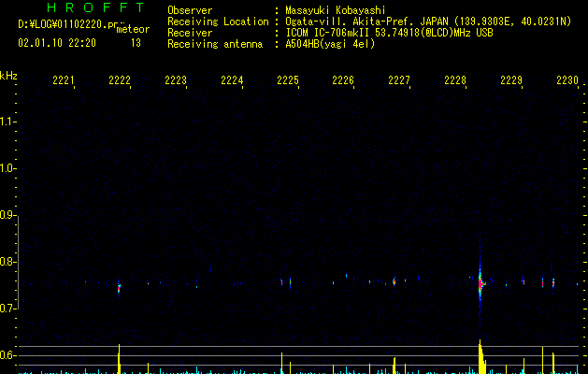Select the 2222 time axis marker
This screenshot has height=374, width=588.
[x=120, y=79]
